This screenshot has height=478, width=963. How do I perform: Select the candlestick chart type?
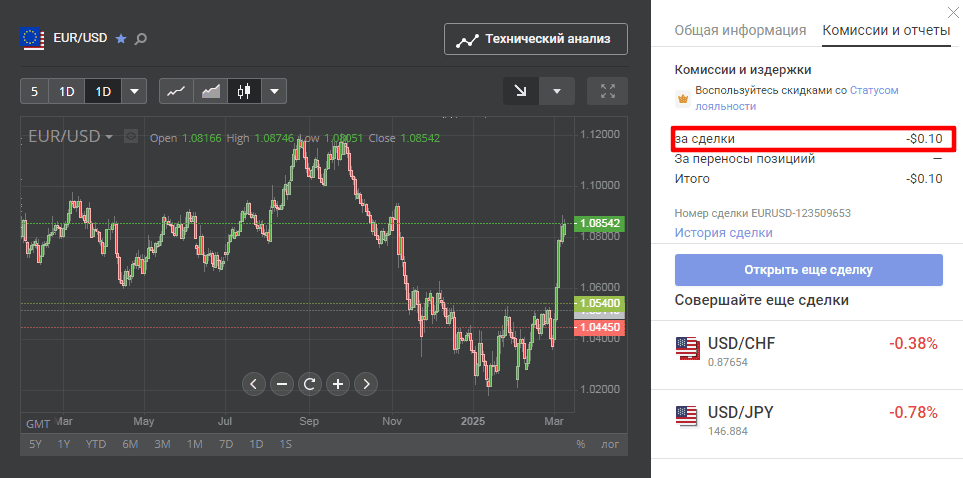244,92
